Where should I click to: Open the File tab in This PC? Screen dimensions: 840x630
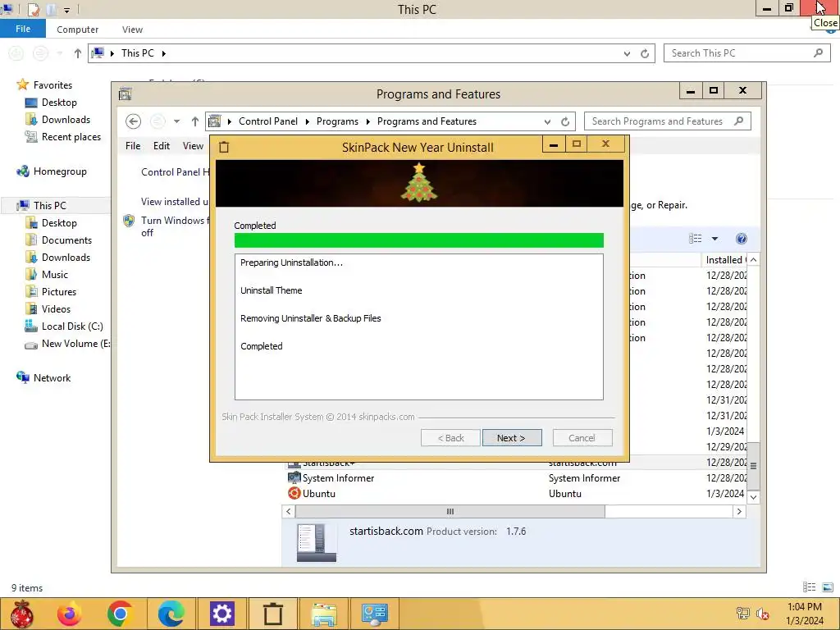tap(23, 29)
